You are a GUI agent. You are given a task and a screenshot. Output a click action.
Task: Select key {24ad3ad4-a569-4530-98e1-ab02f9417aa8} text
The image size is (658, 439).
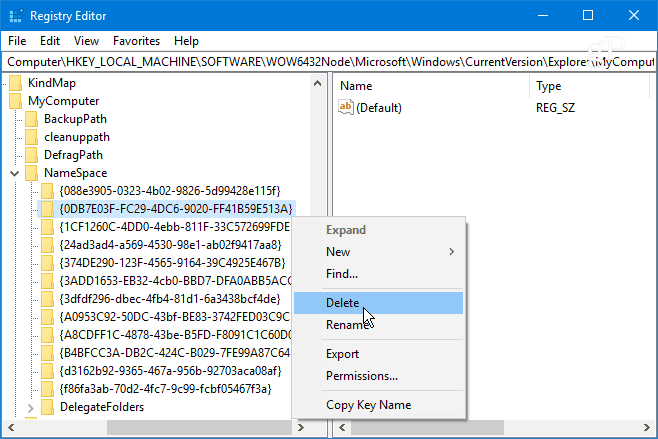[170, 245]
